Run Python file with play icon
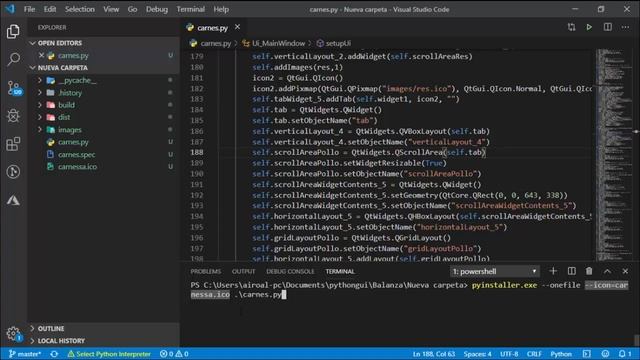Image resolution: width=640 pixels, height=360 pixels. [x=589, y=27]
